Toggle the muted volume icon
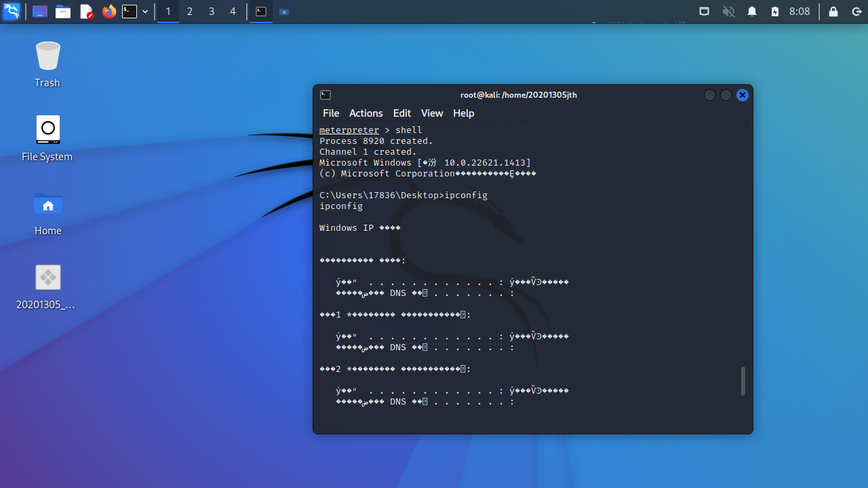Screen dimensions: 868x488 click(729, 12)
